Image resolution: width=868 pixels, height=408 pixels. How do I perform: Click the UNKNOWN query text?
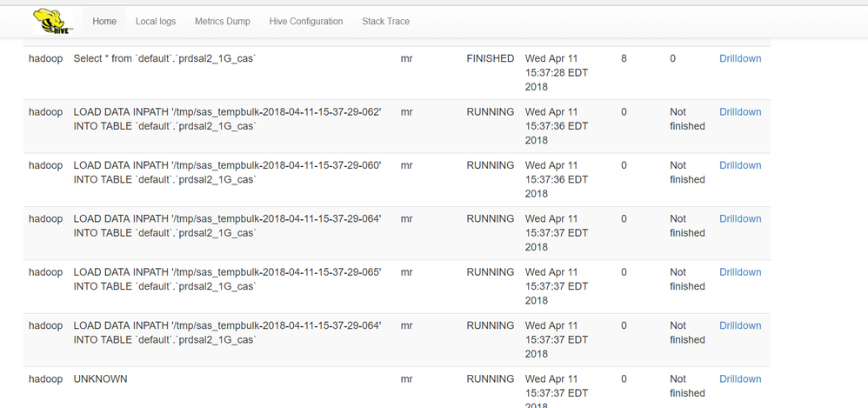click(100, 379)
